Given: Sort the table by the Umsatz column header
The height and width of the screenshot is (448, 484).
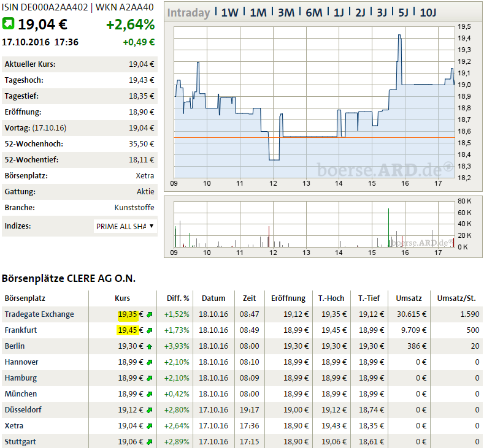Looking at the screenshot, I should [409, 298].
